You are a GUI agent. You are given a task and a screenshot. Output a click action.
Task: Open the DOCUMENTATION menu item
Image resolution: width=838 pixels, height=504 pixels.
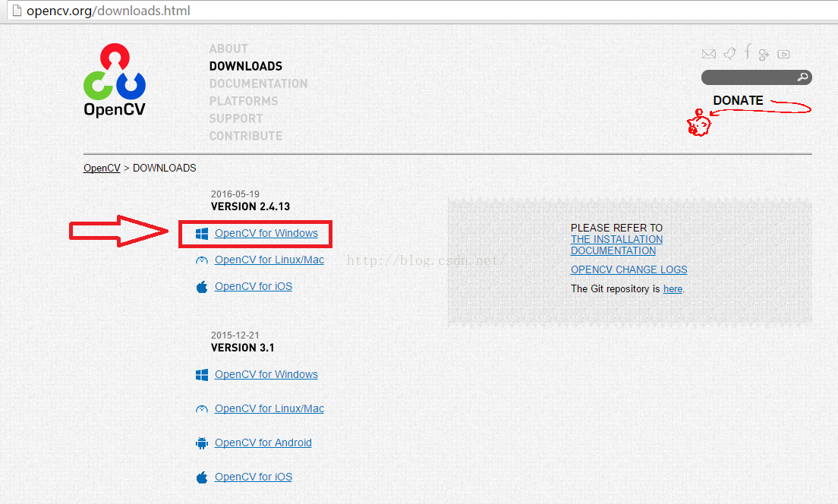pos(258,84)
